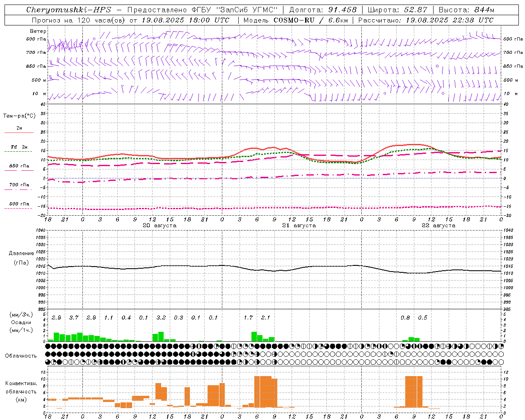The height and width of the screenshot is (420, 525).
Task: Click the date label "22 августа"
Action: click(438, 226)
